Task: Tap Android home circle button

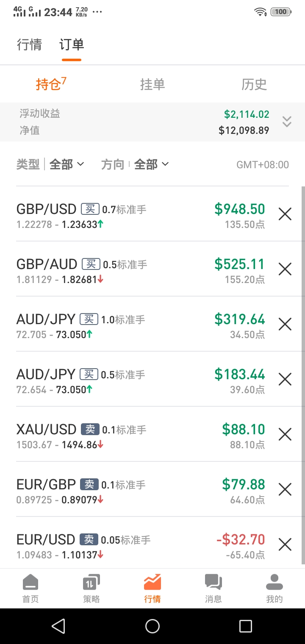Action: (x=152, y=626)
